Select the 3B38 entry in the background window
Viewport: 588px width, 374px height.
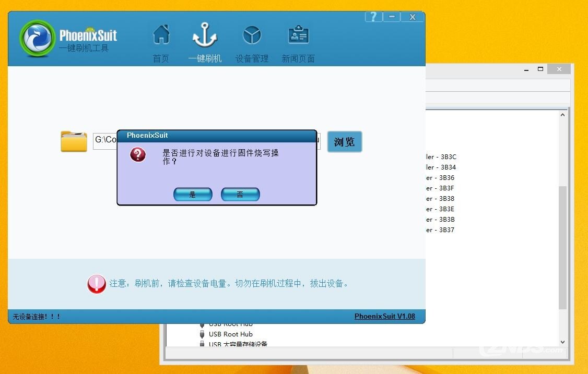click(440, 199)
